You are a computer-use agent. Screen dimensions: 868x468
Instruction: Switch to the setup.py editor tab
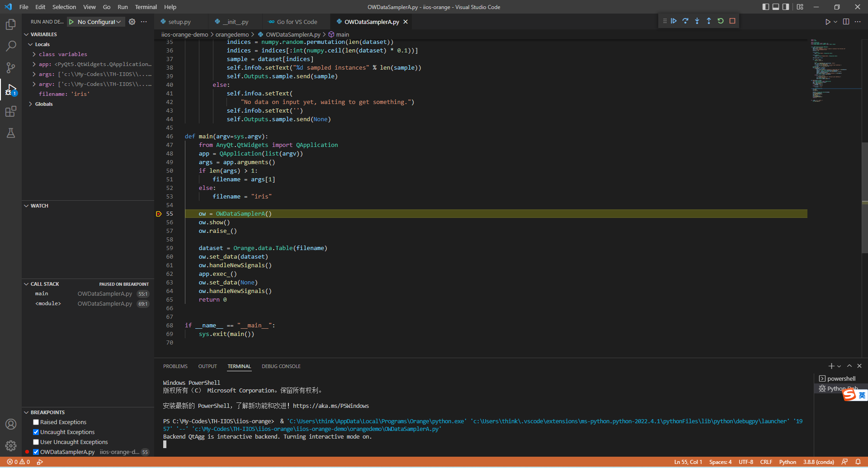click(179, 22)
